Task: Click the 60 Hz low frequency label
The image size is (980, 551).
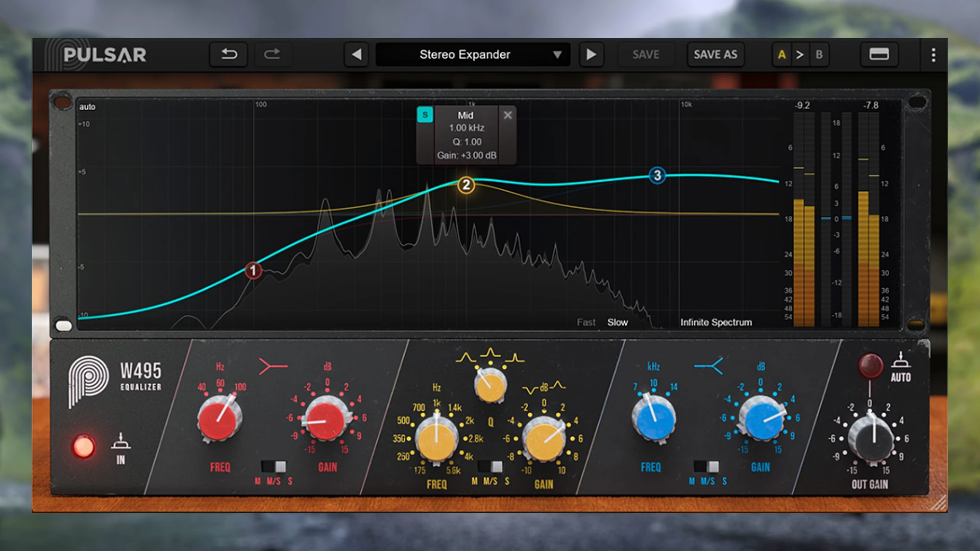Action: tap(220, 383)
